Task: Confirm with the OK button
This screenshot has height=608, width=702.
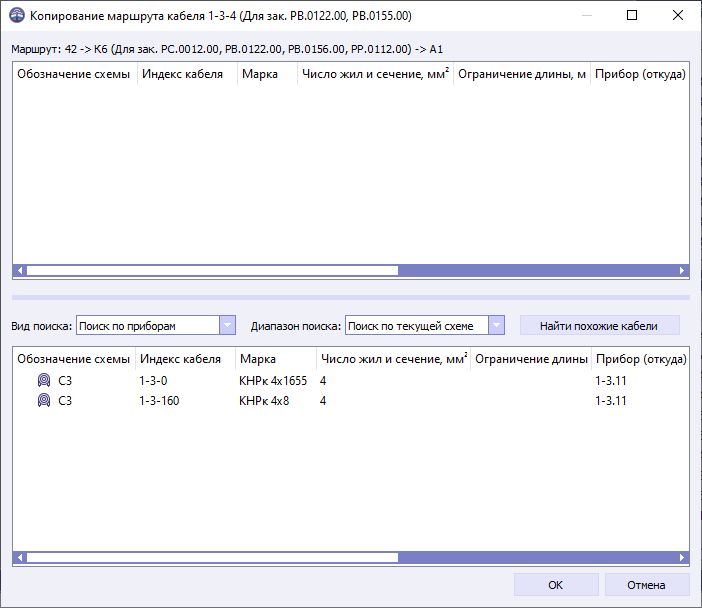Action: click(556, 585)
